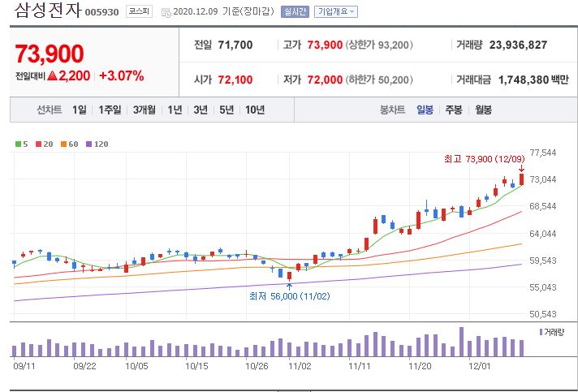Click the 11/11 date axis label
The height and width of the screenshot is (392, 578).
pos(360,366)
